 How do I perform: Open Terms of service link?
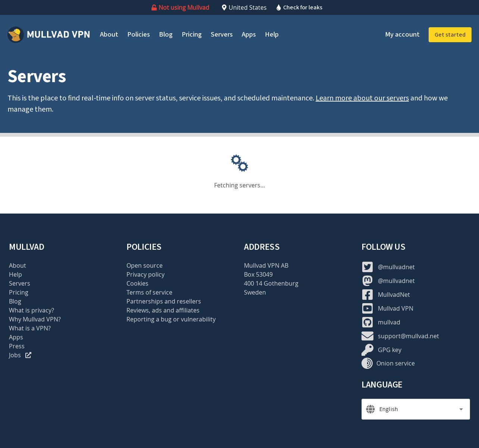pos(149,292)
